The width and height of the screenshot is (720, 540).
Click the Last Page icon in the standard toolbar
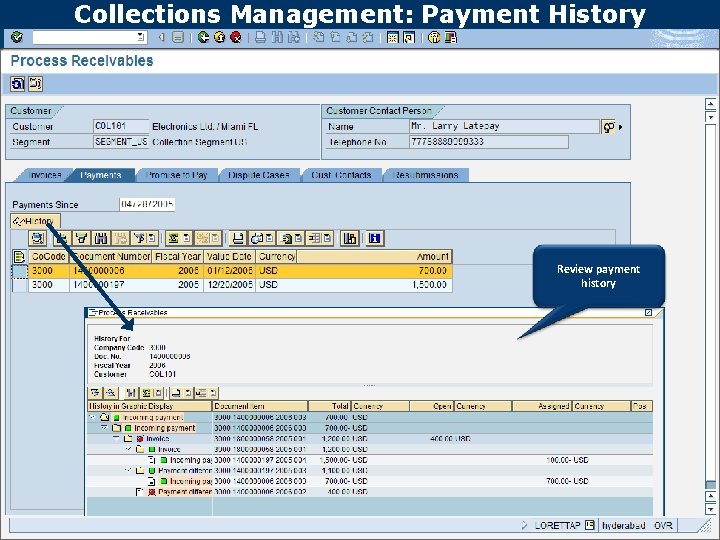point(368,38)
